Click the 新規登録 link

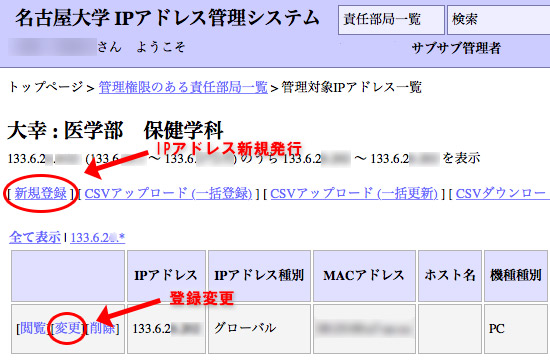tap(41, 193)
